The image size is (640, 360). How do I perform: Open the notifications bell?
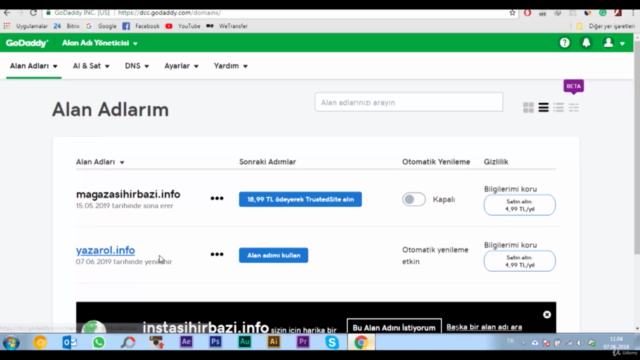coord(586,43)
